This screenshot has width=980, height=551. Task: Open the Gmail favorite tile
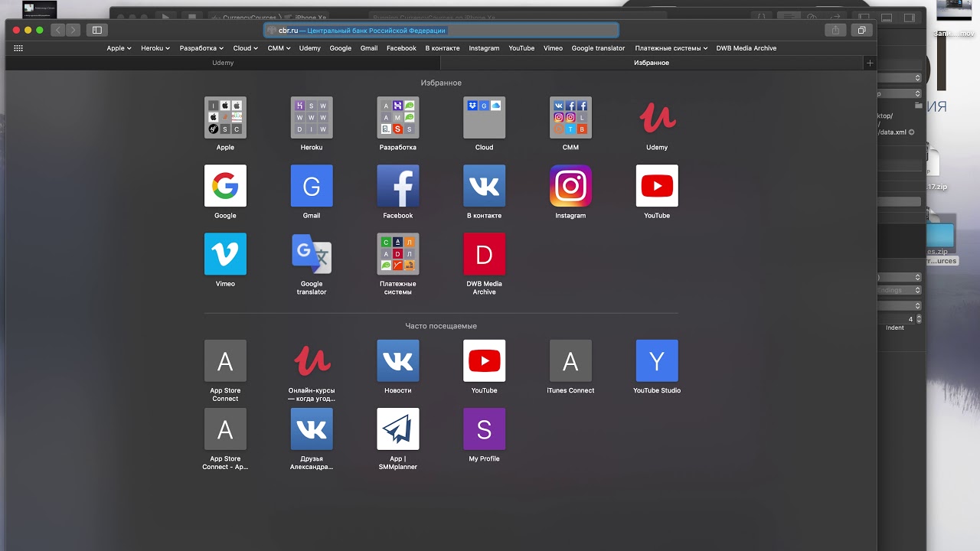pos(312,185)
